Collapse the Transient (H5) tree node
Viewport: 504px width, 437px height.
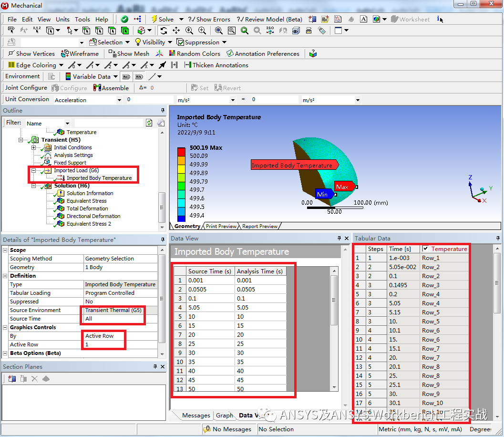[x=21, y=140]
